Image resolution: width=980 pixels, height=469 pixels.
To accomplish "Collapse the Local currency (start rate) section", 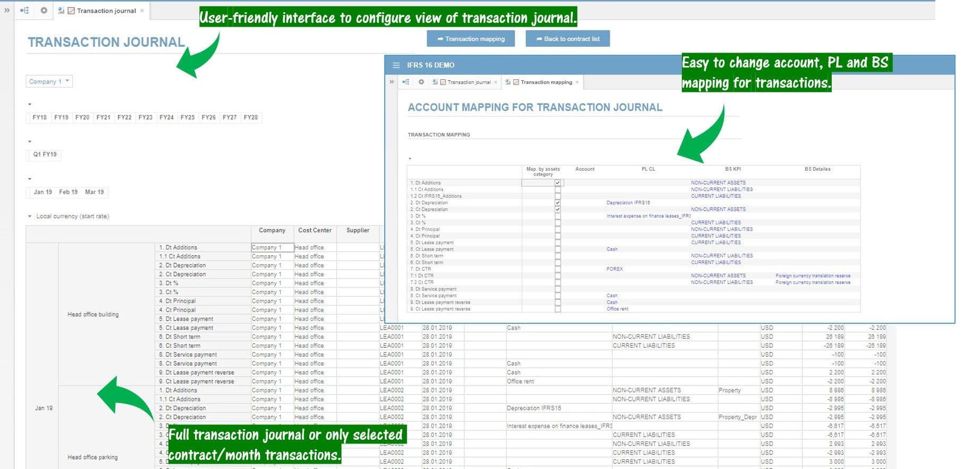I will point(30,216).
